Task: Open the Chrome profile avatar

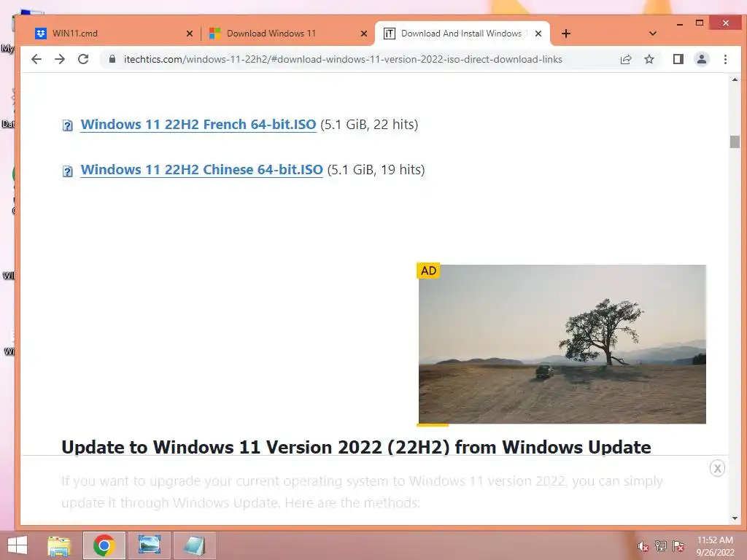Action: coord(701,59)
